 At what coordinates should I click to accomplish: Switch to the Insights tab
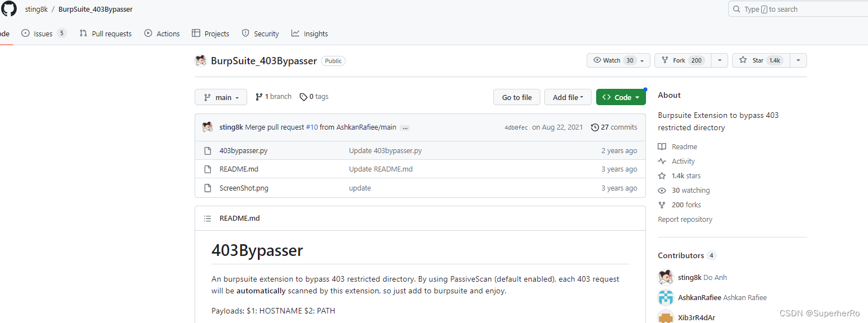tap(310, 34)
